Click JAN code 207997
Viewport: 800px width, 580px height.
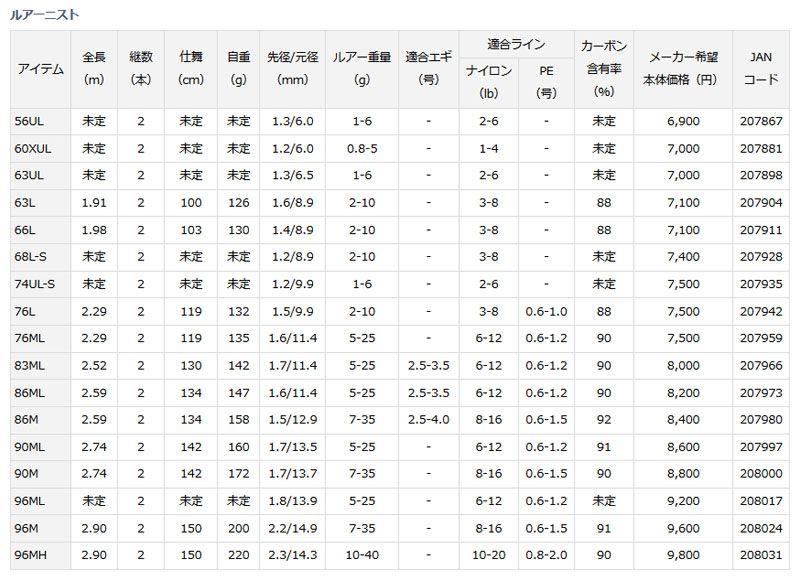pos(761,447)
